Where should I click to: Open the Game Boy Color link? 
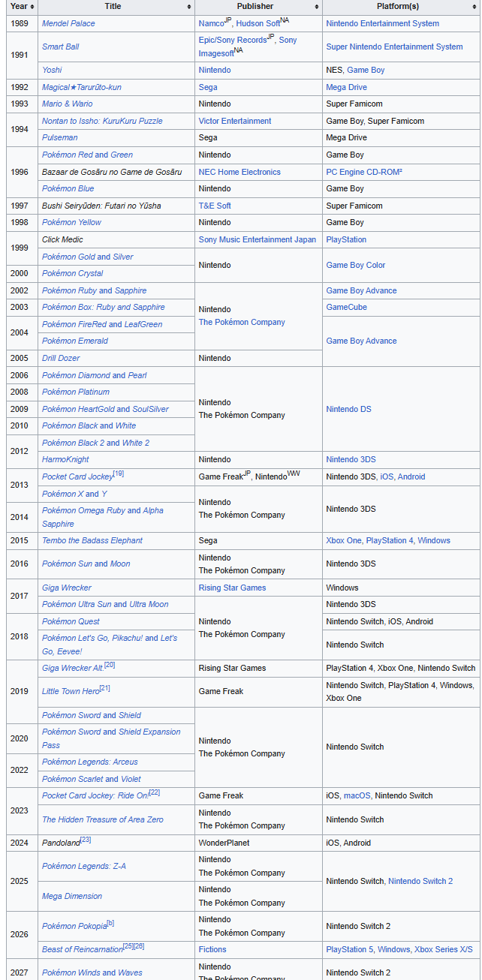[356, 265]
